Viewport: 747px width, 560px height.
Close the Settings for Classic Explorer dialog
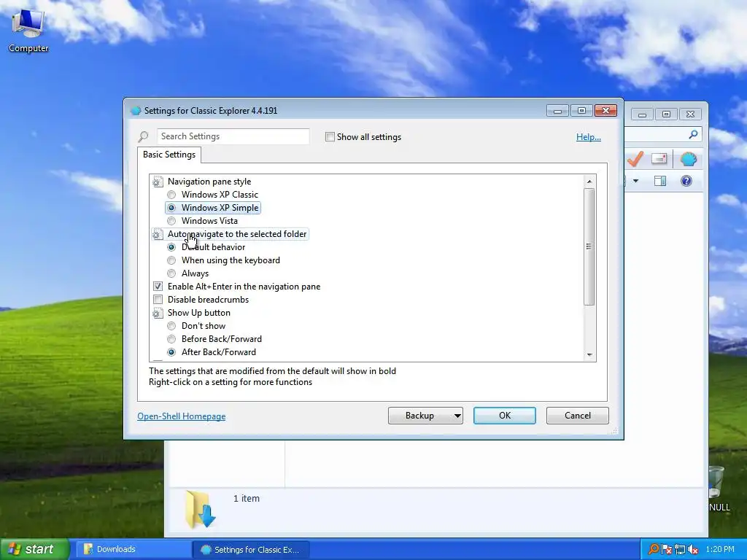pyautogui.click(x=605, y=111)
